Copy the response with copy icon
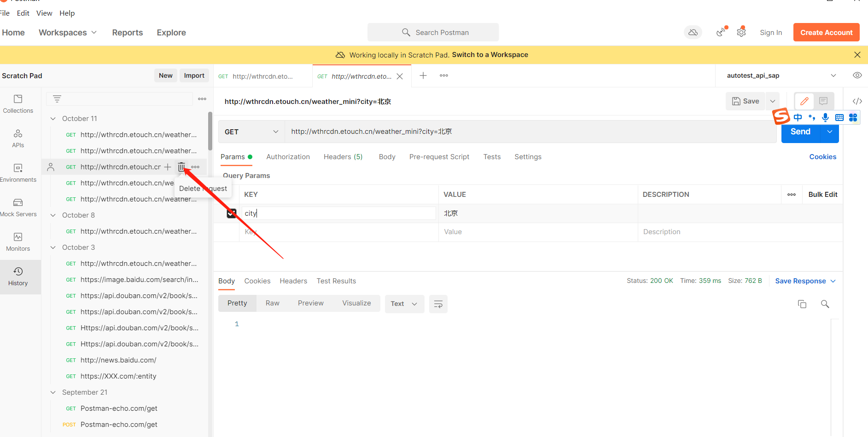This screenshot has width=868, height=437. (802, 304)
